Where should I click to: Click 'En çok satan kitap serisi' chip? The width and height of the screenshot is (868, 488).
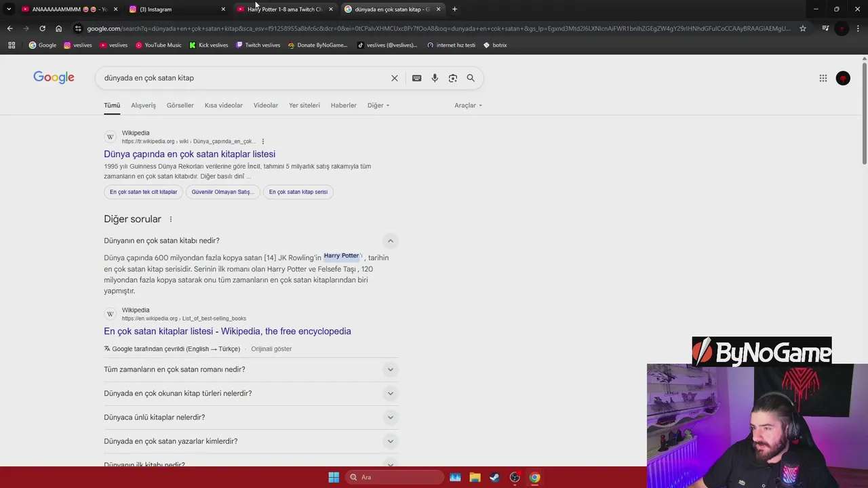(x=298, y=192)
